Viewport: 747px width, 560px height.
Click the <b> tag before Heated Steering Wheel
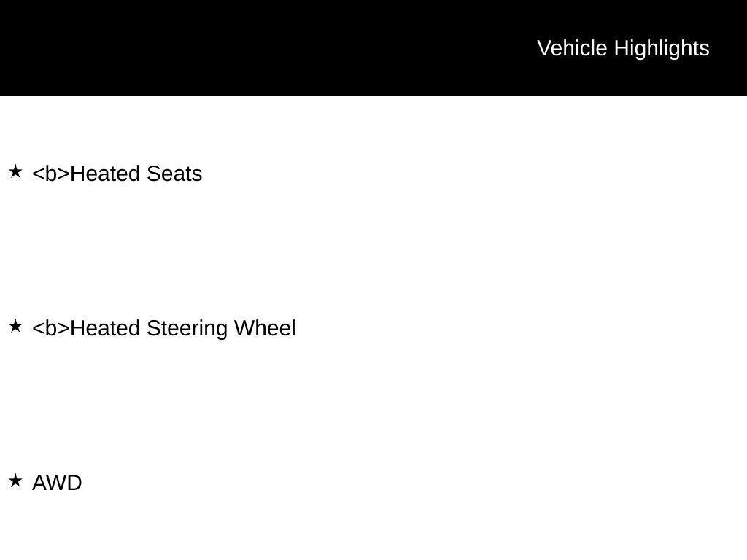pyautogui.click(x=51, y=329)
